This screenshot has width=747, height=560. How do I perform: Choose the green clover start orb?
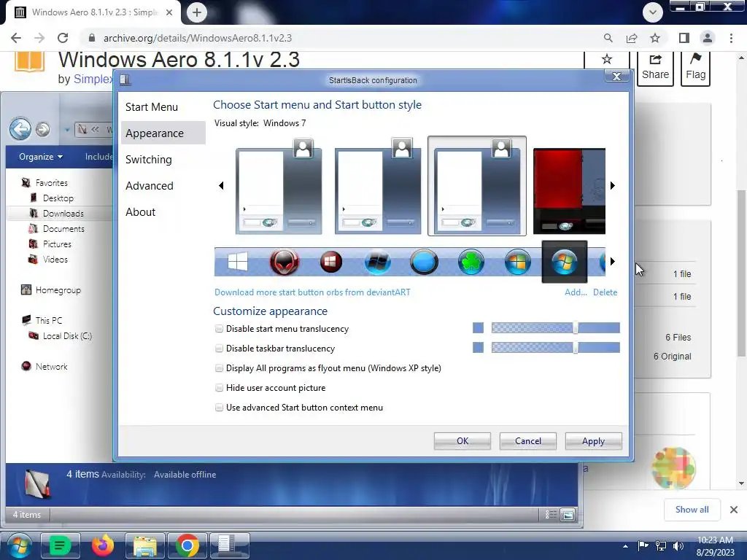point(471,262)
